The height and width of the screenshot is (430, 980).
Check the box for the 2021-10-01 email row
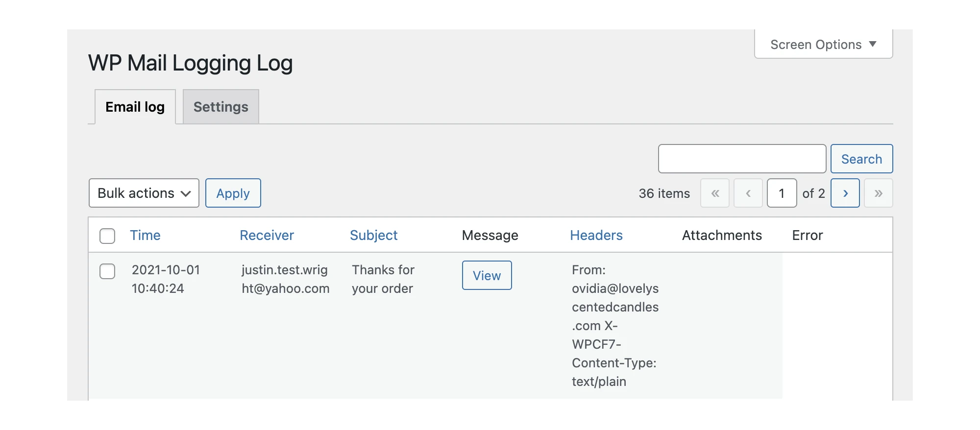click(107, 271)
